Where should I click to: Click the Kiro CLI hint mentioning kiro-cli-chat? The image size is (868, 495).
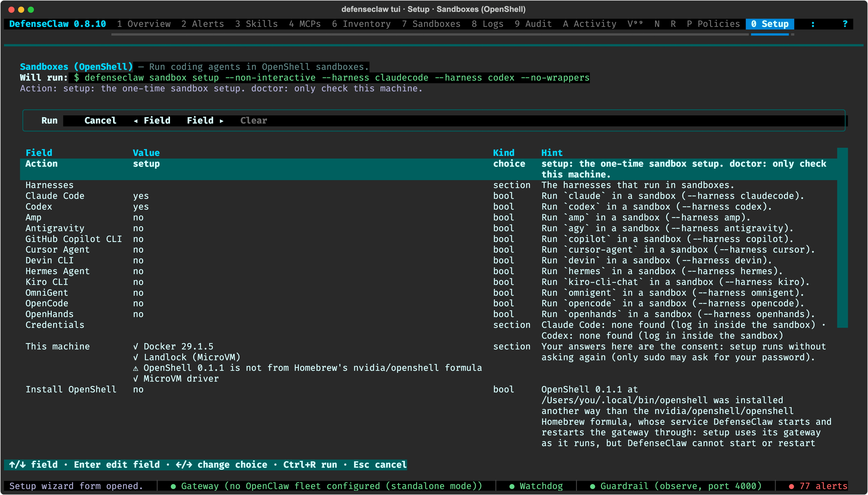tap(676, 282)
